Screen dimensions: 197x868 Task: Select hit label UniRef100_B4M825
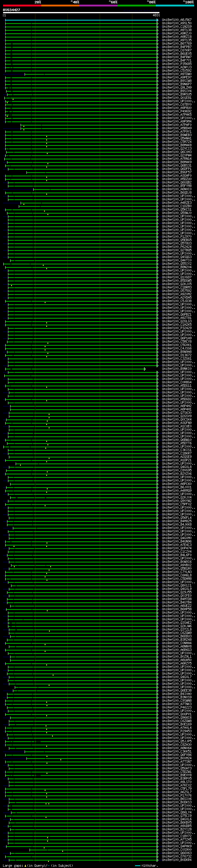[x=177, y=521]
